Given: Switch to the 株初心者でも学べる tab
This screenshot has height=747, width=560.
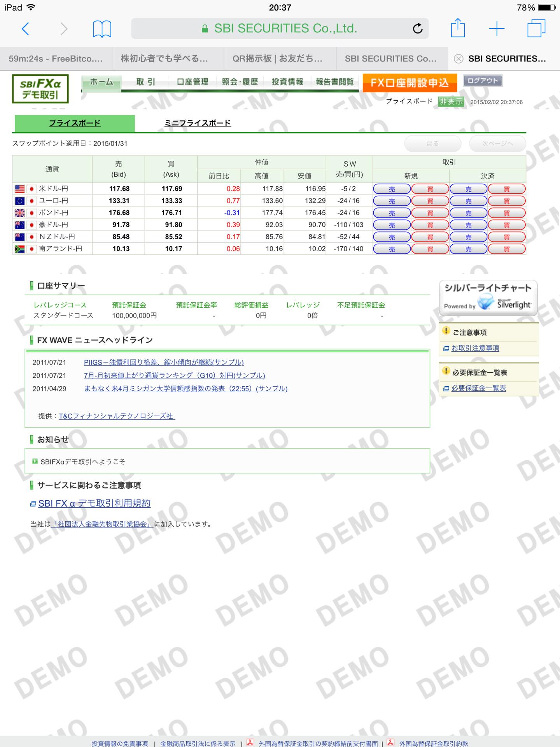Looking at the screenshot, I should pos(168,59).
